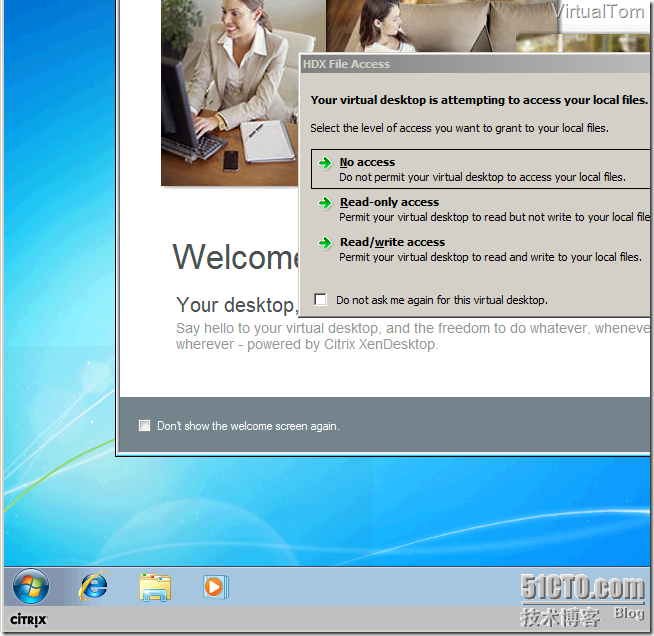Click the 'powered by Citrix XenDesktop' text
The width and height of the screenshot is (654, 636).
tap(342, 344)
